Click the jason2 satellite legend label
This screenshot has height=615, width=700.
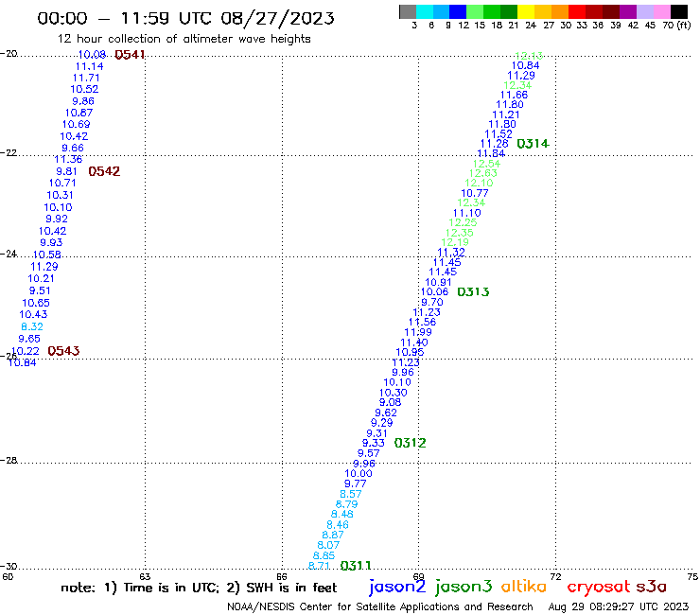pyautogui.click(x=397, y=587)
